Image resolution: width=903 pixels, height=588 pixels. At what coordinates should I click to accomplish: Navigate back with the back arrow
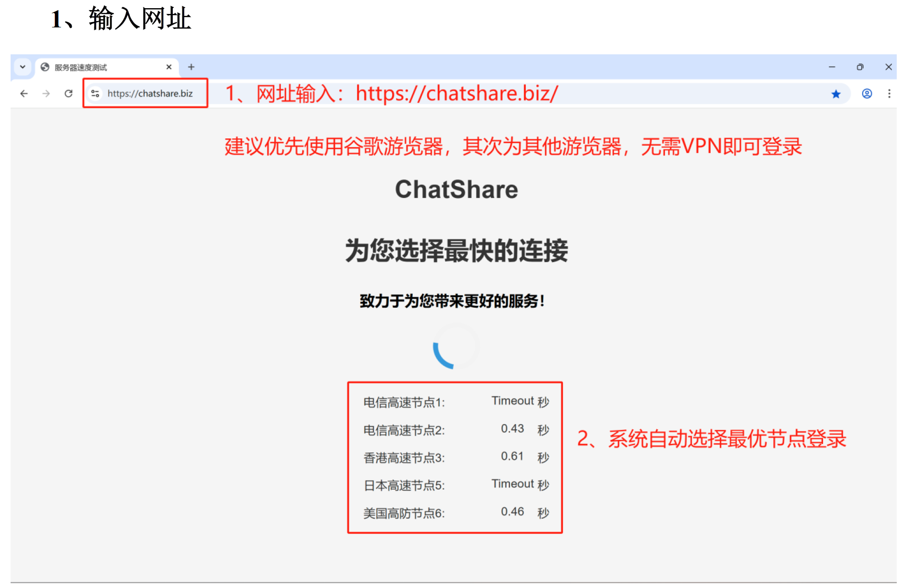24,94
